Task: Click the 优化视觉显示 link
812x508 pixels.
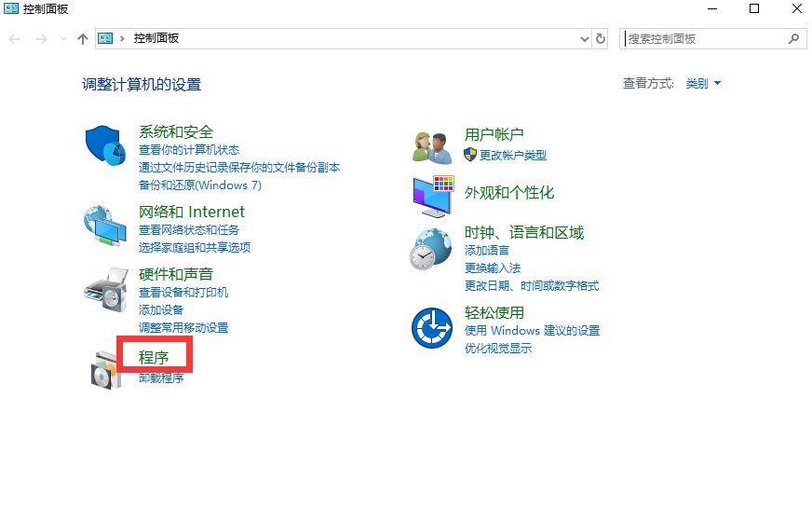Action: pos(498,349)
